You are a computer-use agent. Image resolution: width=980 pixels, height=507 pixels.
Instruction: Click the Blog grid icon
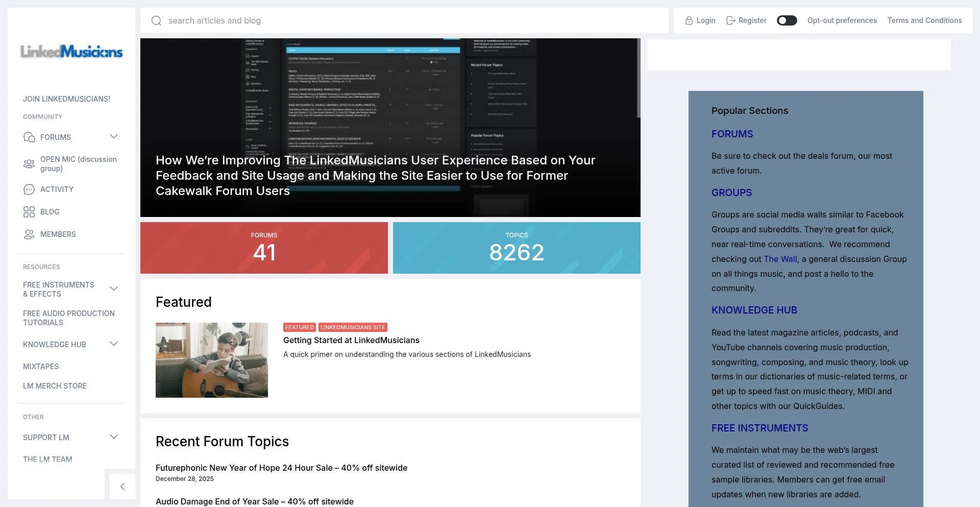29,212
